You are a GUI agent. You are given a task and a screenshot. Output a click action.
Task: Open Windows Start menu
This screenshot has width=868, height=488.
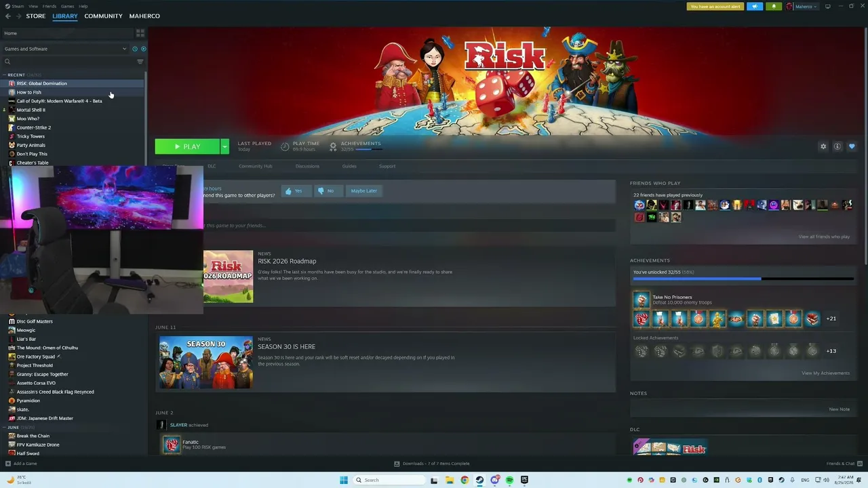click(344, 480)
